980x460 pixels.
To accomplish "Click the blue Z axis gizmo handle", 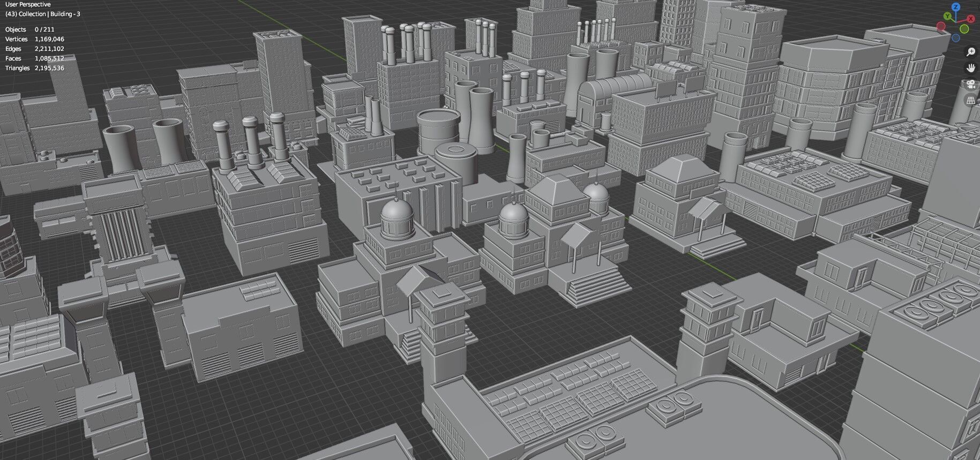I will (x=956, y=7).
